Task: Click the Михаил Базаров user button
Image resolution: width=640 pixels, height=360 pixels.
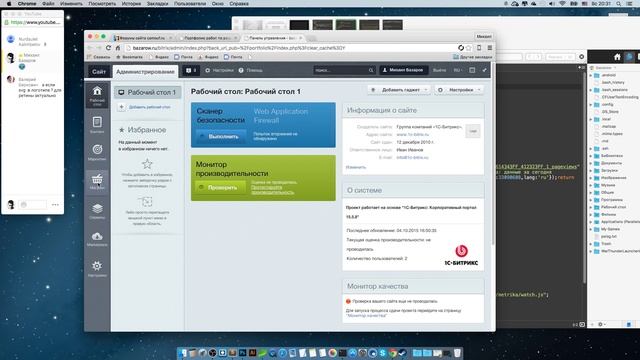Action: pyautogui.click(x=404, y=70)
